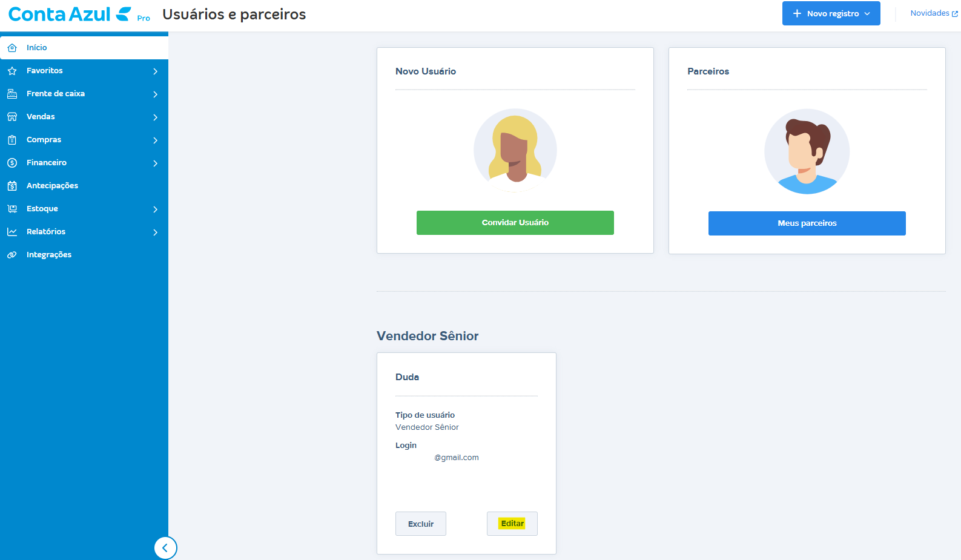This screenshot has height=560, width=961.
Task: Click the Favoritos star icon
Action: [x=12, y=71]
